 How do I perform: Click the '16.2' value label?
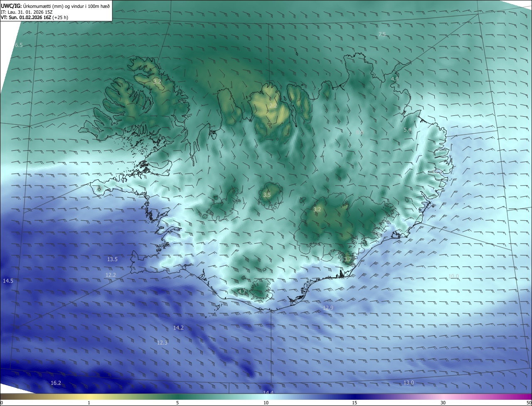(x=56, y=383)
